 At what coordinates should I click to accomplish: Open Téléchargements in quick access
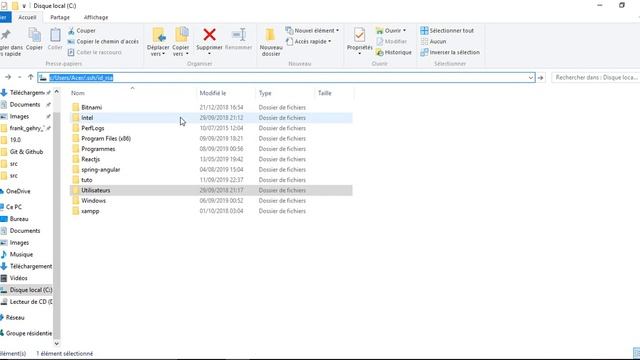click(x=26, y=93)
